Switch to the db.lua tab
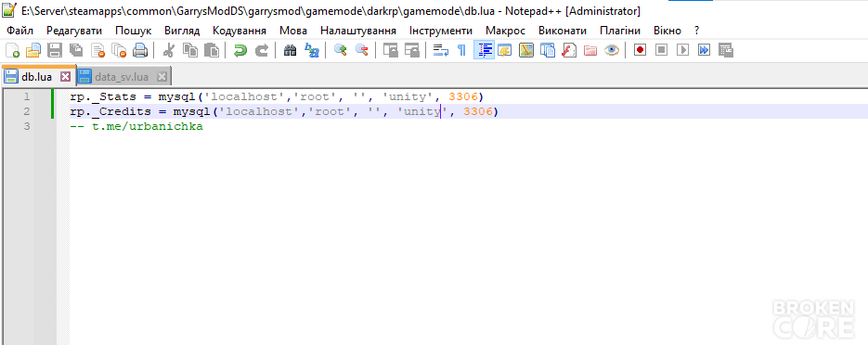This screenshot has width=868, height=345. pos(37,76)
